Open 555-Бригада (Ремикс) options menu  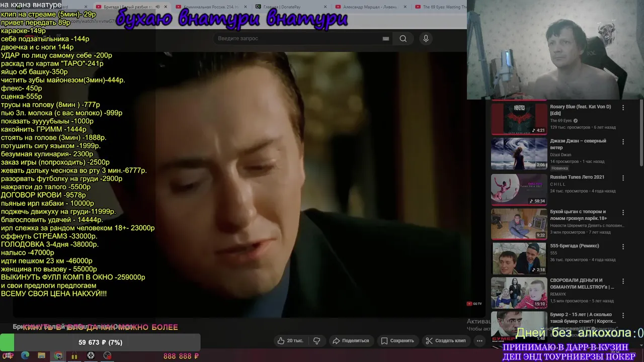623,247
